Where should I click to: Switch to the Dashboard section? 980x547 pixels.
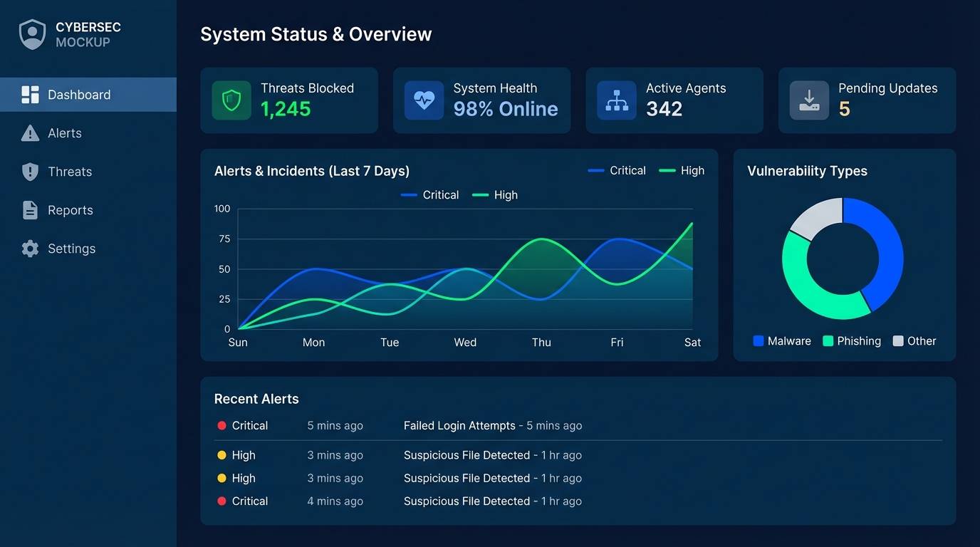(x=78, y=94)
